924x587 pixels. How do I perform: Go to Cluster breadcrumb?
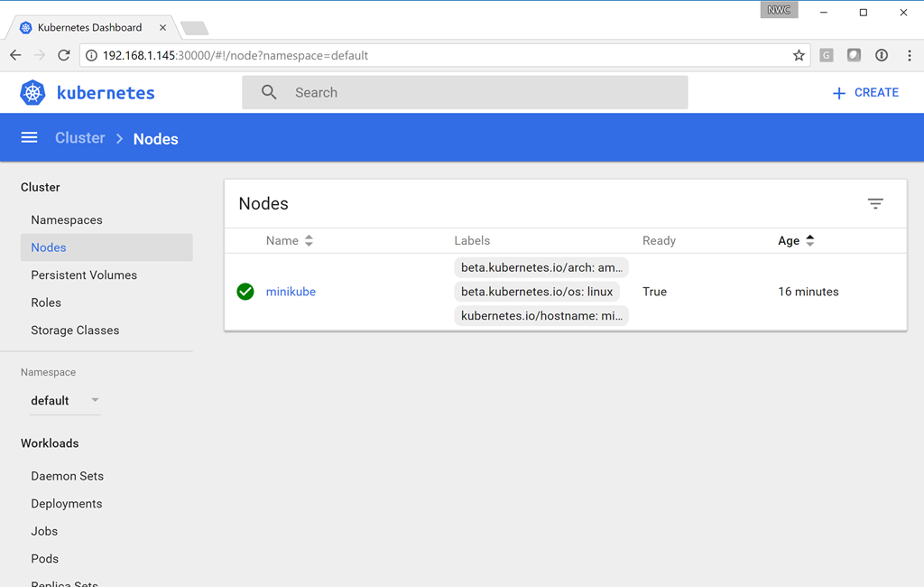[79, 137]
